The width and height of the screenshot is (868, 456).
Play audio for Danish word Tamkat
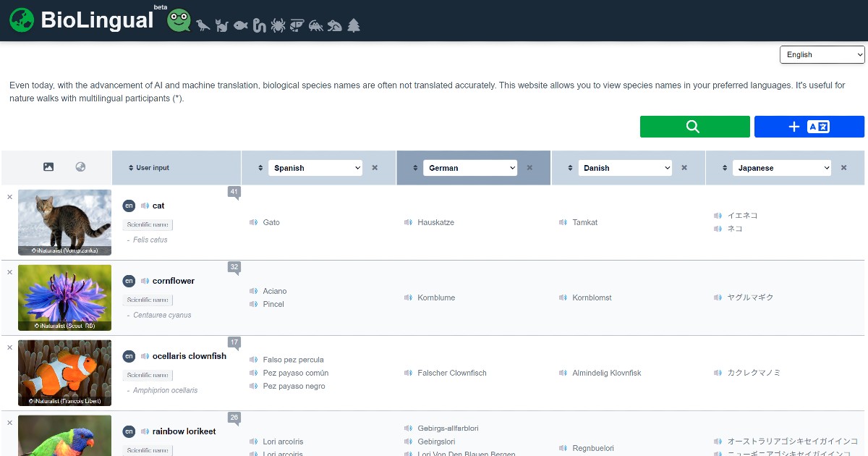coord(563,222)
